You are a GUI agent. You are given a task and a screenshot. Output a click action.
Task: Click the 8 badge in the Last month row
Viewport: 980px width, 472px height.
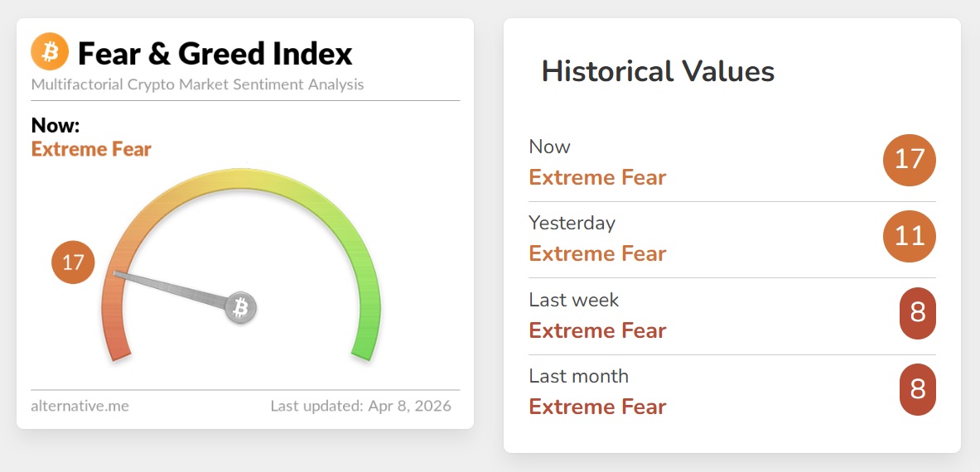(x=918, y=388)
